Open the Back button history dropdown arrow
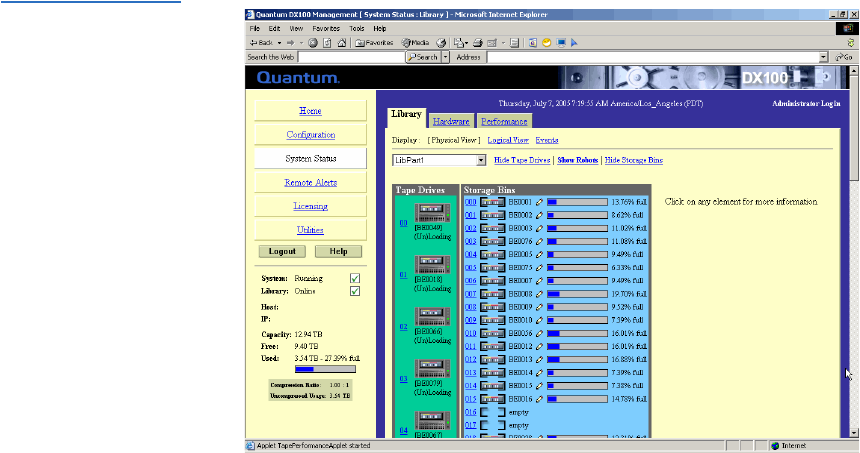Viewport: 860px width, 453px height. coord(279,43)
